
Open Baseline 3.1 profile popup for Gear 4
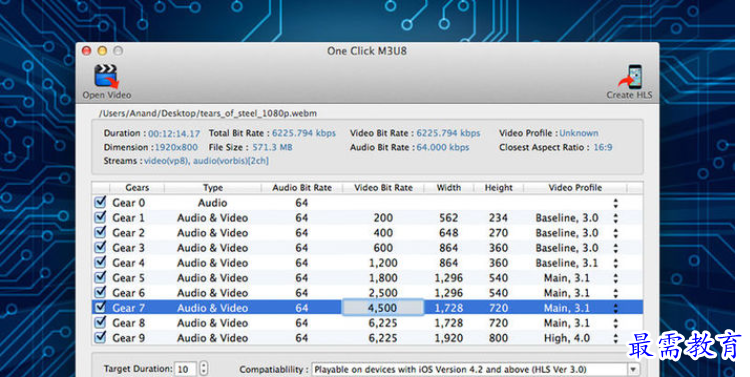point(616,263)
